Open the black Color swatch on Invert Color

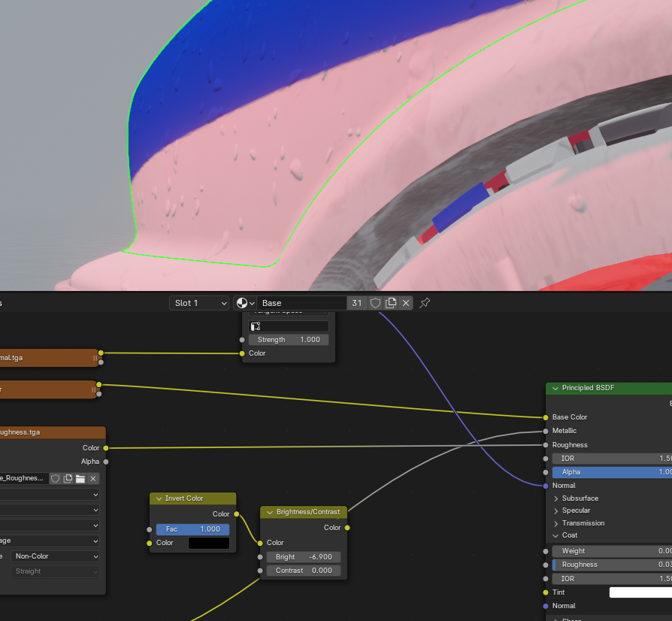209,543
